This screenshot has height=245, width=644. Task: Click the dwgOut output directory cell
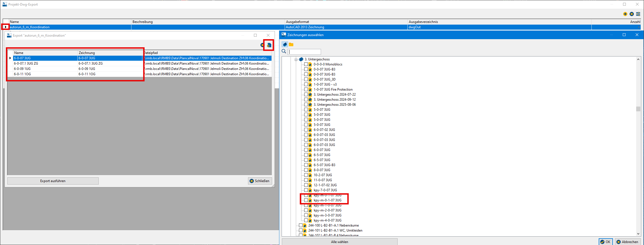click(x=500, y=27)
